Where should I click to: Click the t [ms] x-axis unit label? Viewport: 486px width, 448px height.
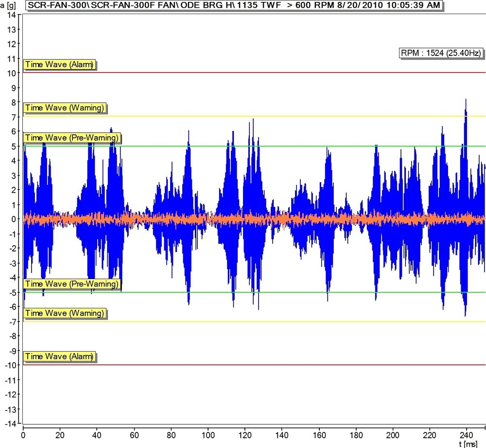pyautogui.click(x=468, y=444)
